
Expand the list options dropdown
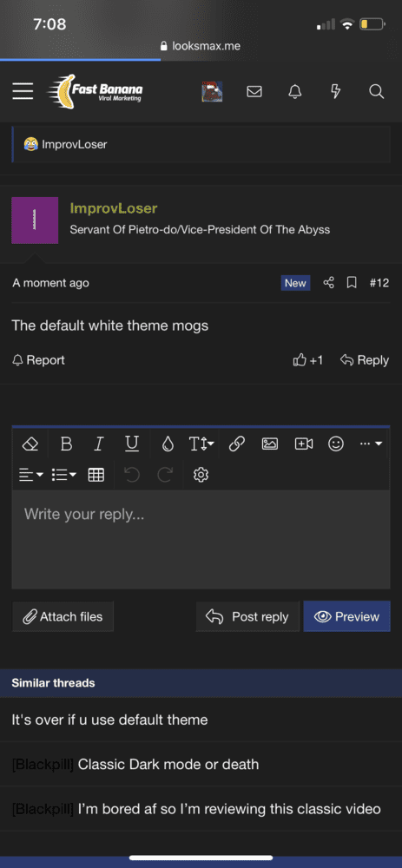tap(63, 475)
